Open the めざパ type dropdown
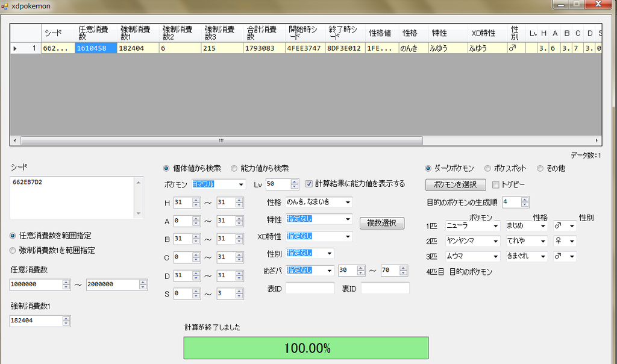The image size is (617, 364). [x=310, y=271]
